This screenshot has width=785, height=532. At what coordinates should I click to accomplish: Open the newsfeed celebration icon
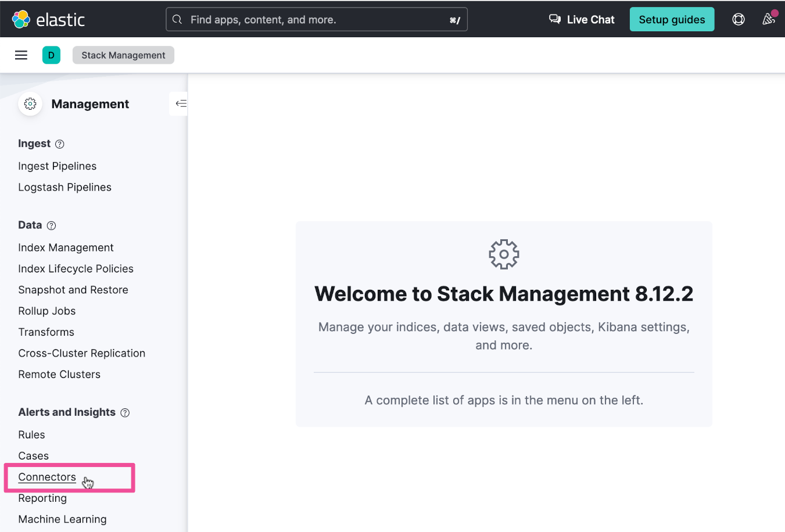pos(768,19)
